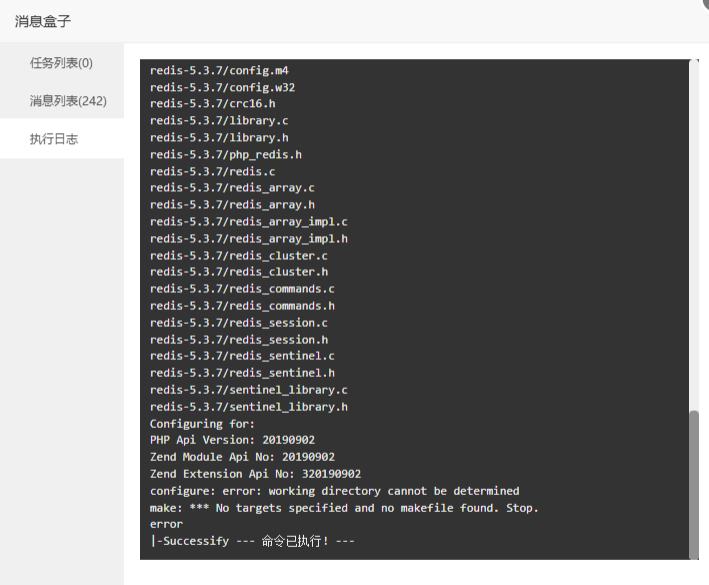Open the 任务列表(0) tab

click(x=61, y=63)
